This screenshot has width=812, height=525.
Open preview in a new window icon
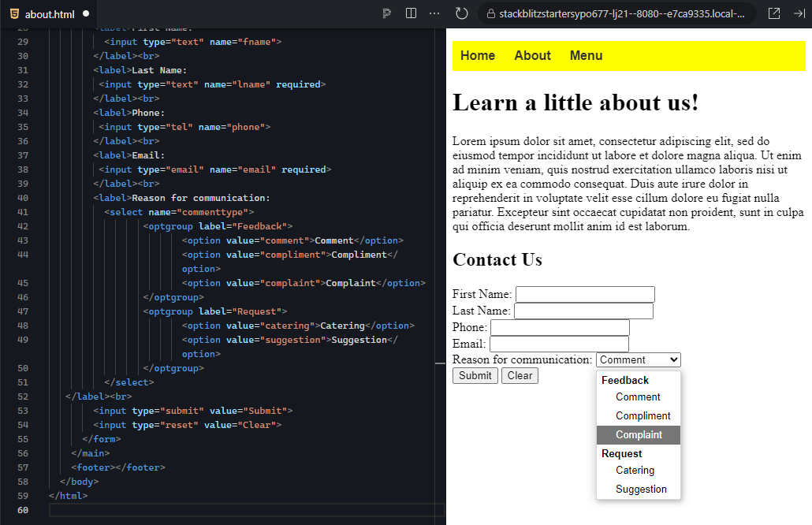[x=774, y=13]
